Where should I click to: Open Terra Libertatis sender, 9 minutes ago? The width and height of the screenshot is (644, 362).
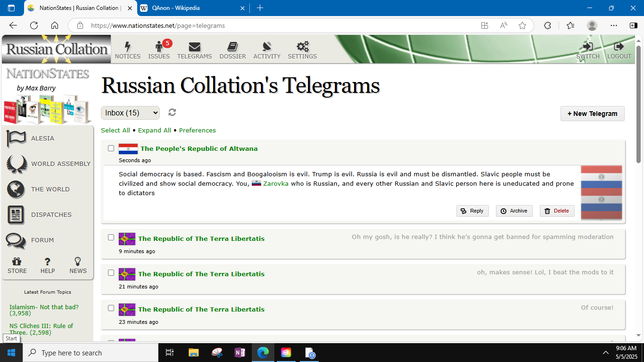201,239
